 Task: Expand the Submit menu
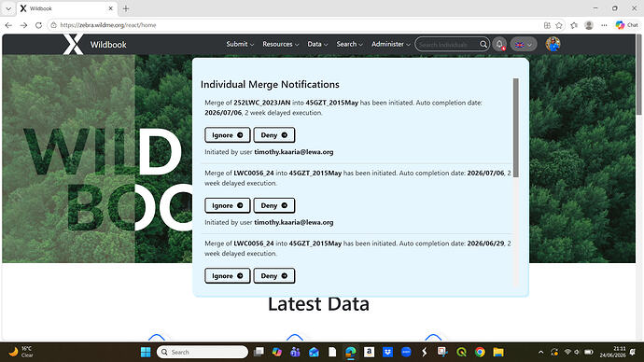[240, 44]
